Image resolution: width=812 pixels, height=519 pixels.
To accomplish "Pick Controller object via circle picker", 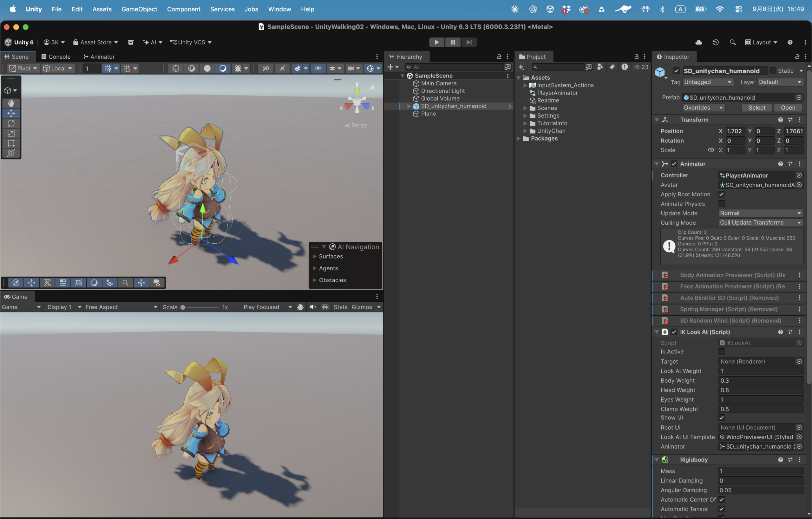I will [799, 175].
